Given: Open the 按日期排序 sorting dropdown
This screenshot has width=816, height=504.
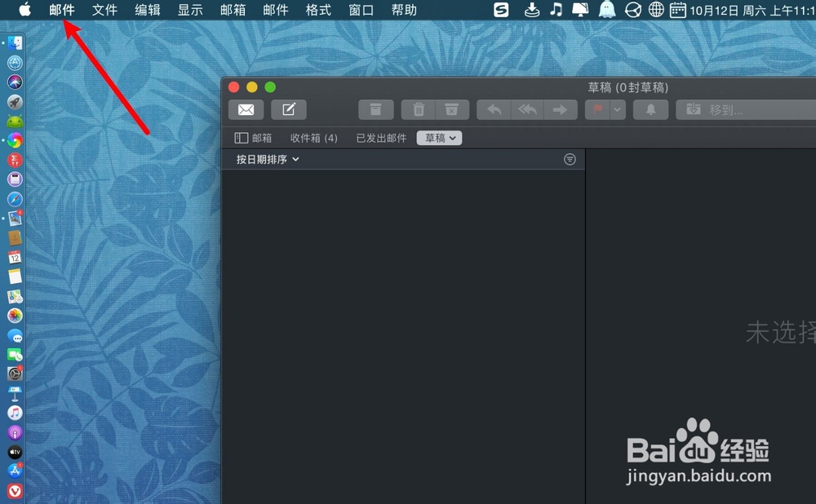Looking at the screenshot, I should (264, 159).
